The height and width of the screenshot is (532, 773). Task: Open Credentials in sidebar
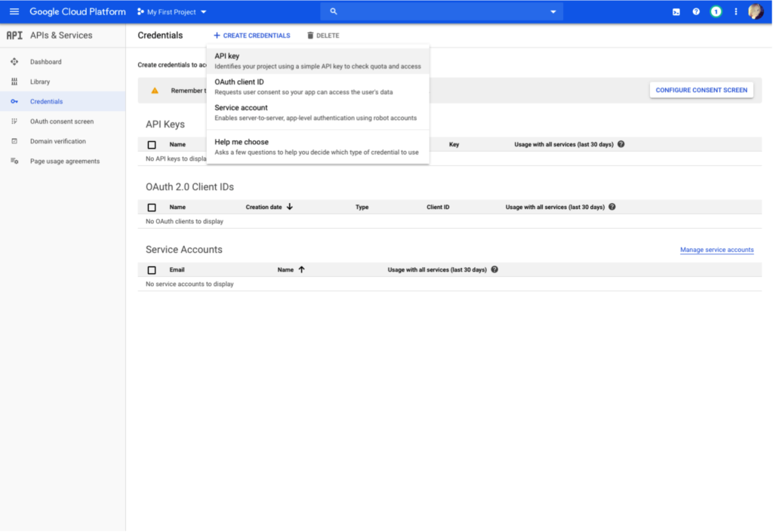63,101
